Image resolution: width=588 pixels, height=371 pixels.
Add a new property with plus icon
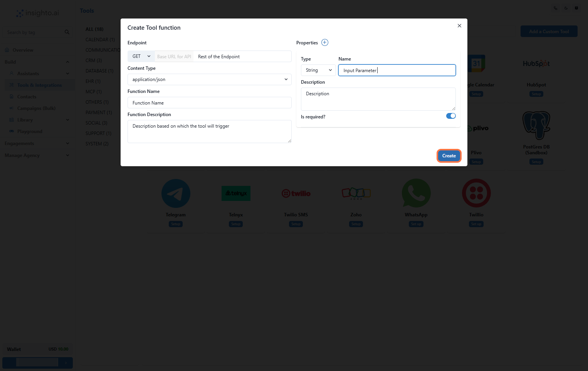(325, 42)
